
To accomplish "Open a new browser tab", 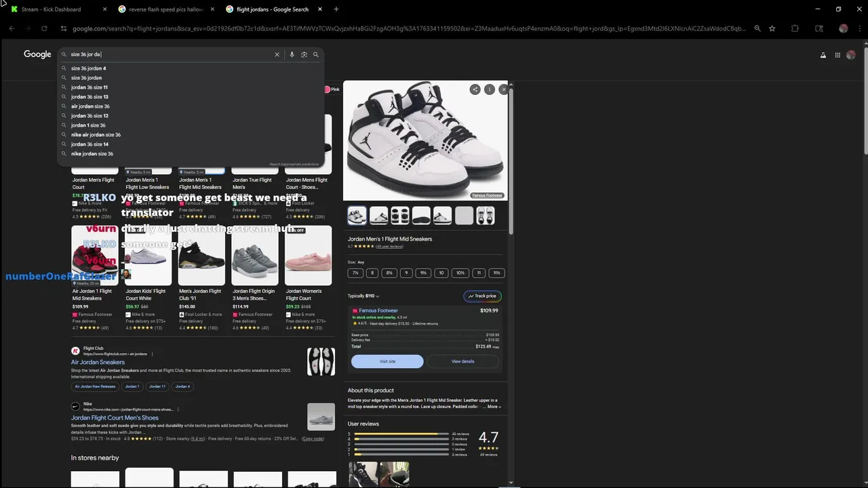I will [336, 9].
